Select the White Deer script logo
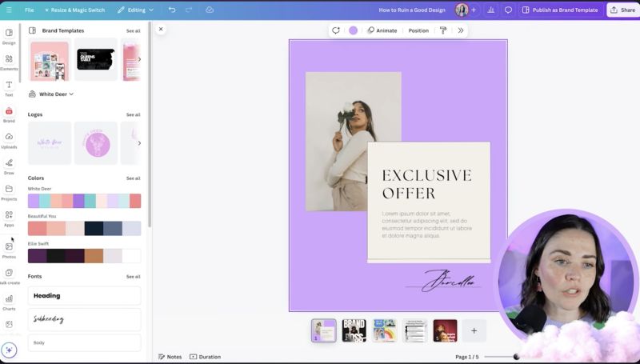The height and width of the screenshot is (364, 640). [x=50, y=143]
